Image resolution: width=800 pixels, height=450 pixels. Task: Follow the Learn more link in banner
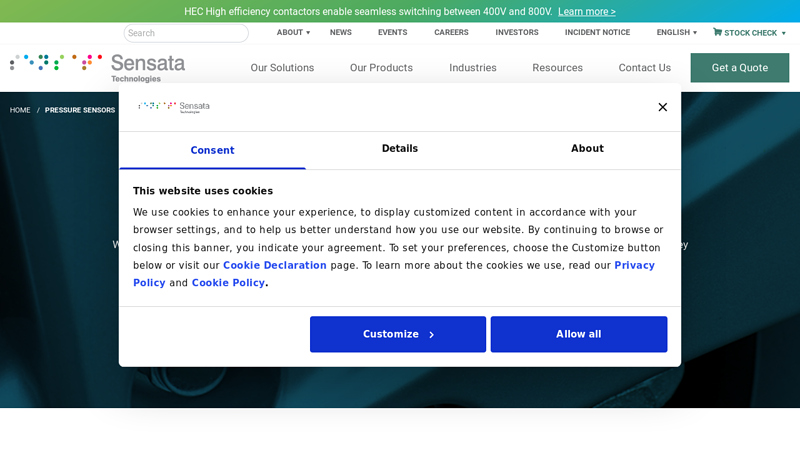point(586,12)
